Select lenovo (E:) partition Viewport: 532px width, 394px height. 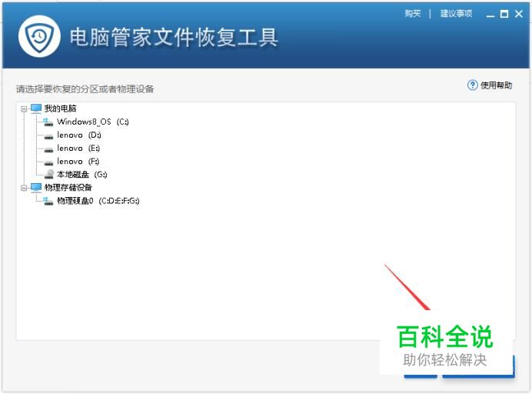78,148
